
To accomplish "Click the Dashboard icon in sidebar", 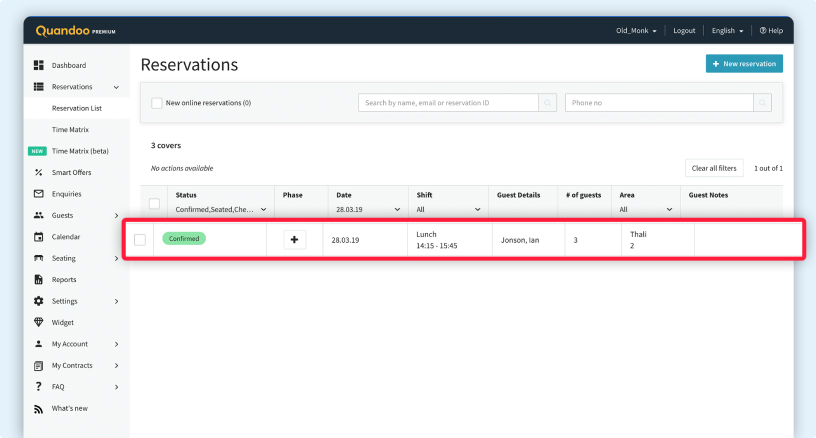I will click(x=38, y=65).
